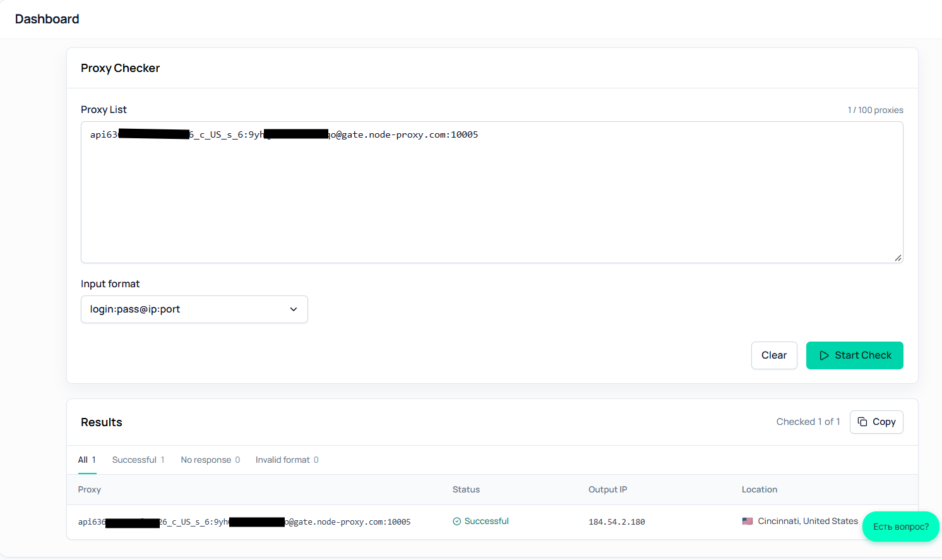Switch to the Successful results tab
Image resolution: width=942 pixels, height=560 pixels.
(138, 460)
